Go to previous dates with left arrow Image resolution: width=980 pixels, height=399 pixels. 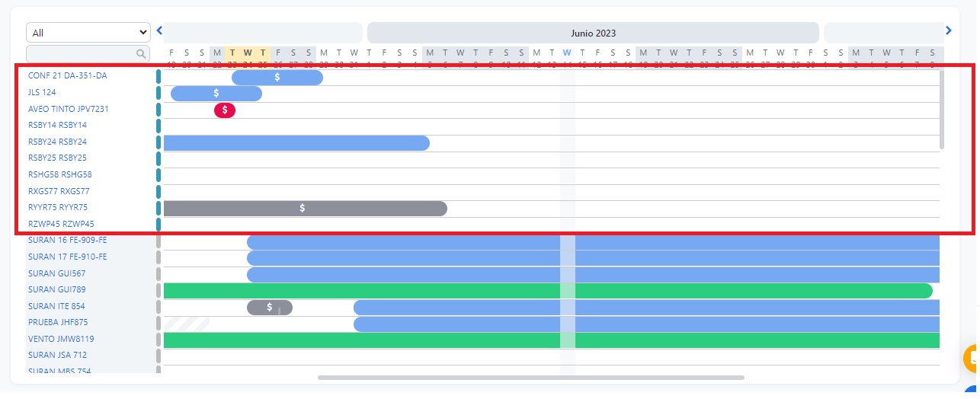(159, 31)
